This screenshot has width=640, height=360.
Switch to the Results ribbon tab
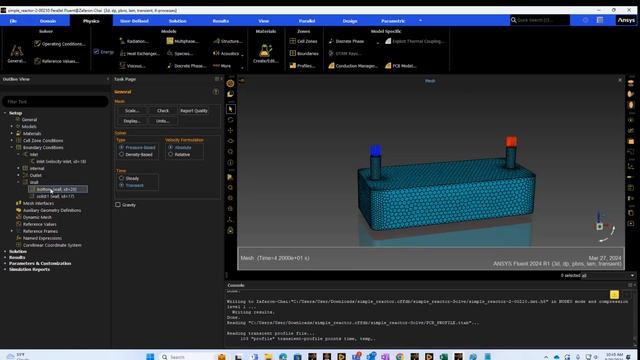tap(221, 21)
